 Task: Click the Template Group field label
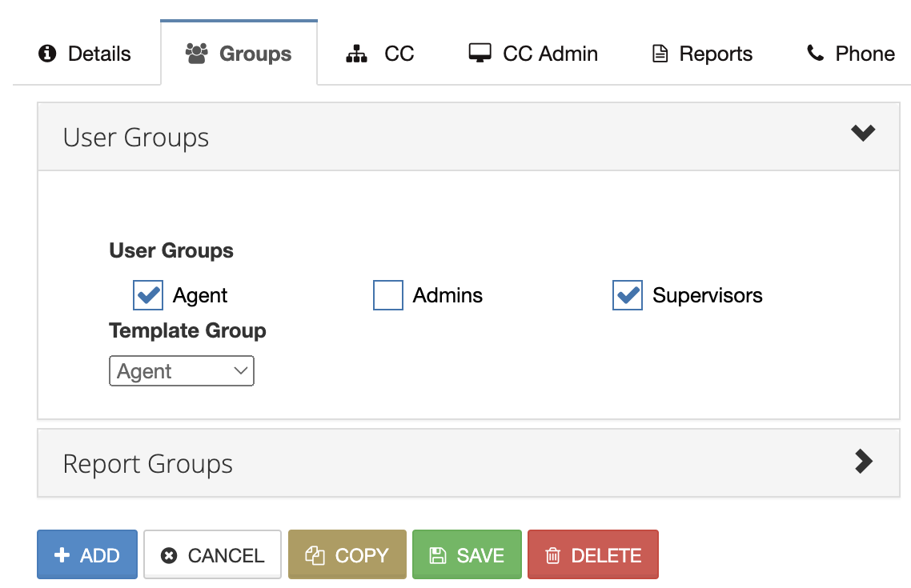tap(187, 330)
